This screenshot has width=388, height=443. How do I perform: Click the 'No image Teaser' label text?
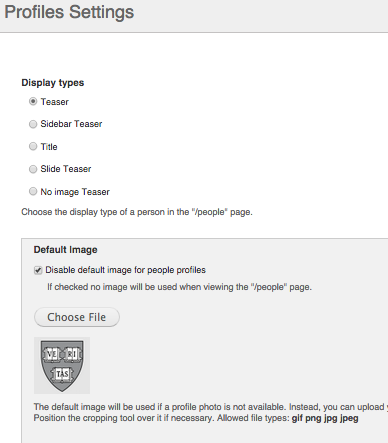coord(75,192)
